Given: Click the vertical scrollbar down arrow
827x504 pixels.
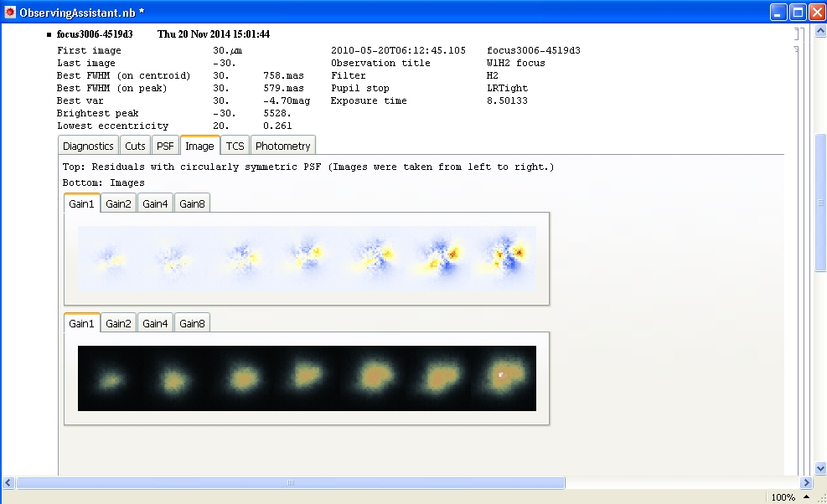Looking at the screenshot, I should 820,468.
